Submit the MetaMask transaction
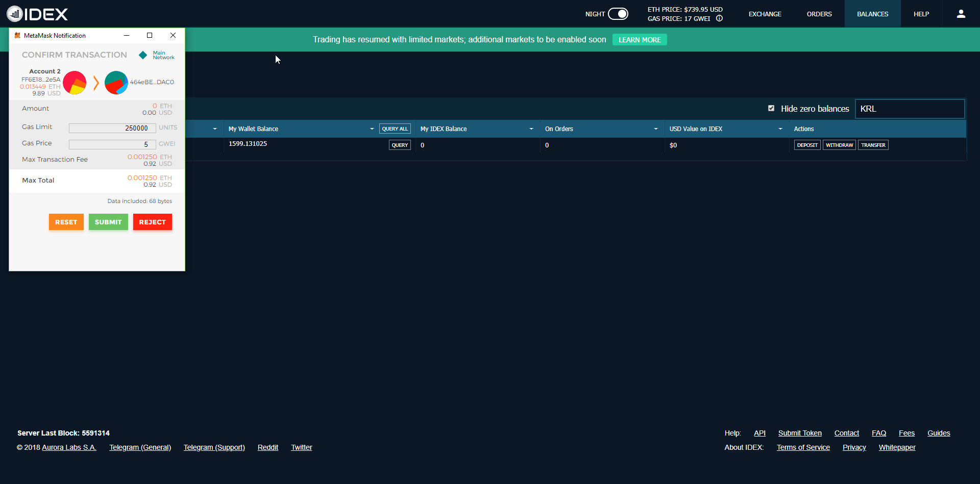The height and width of the screenshot is (484, 980). tap(108, 222)
